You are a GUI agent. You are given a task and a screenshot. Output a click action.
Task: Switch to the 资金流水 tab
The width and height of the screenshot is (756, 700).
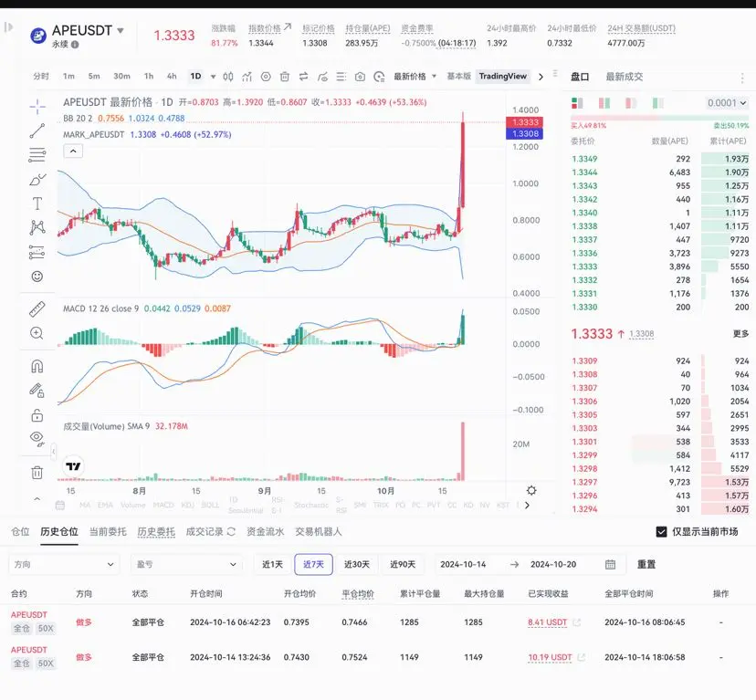coord(265,532)
